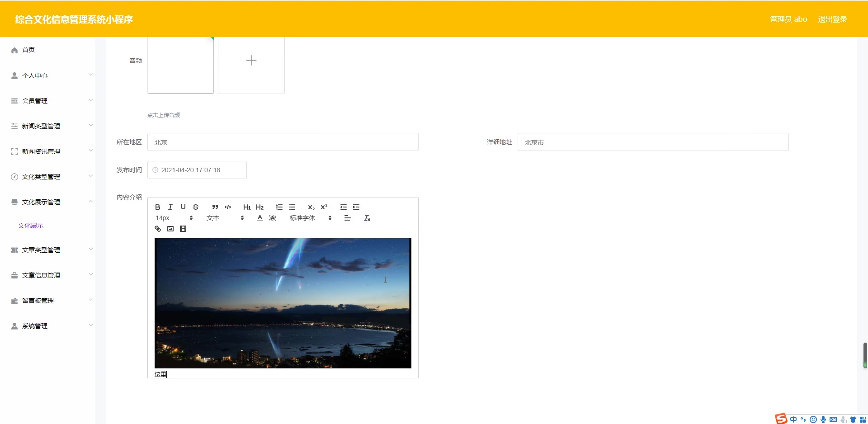Insert a video into the content
Image resolution: width=868 pixels, height=424 pixels.
click(x=183, y=229)
